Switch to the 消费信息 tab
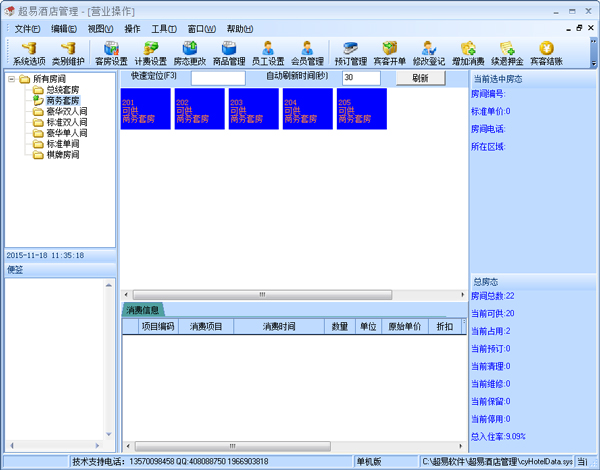Screen dimensions: 600x470 point(142,310)
